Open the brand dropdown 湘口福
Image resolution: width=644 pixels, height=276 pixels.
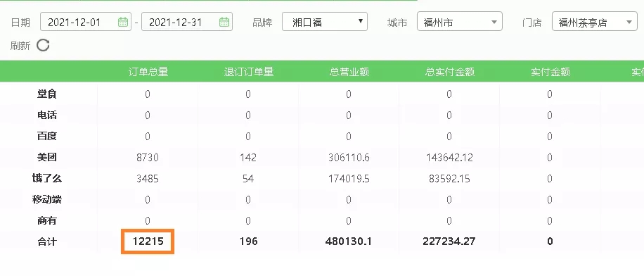325,22
